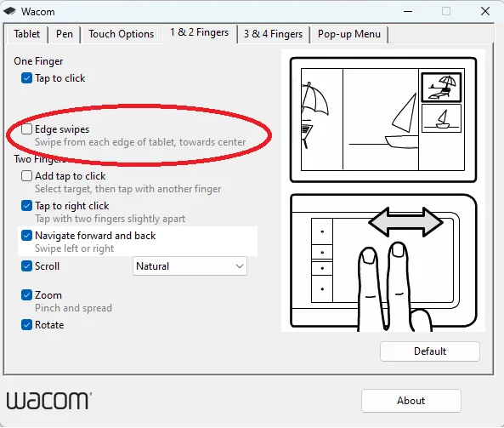Click the 'One Finger' section heading

click(x=38, y=61)
